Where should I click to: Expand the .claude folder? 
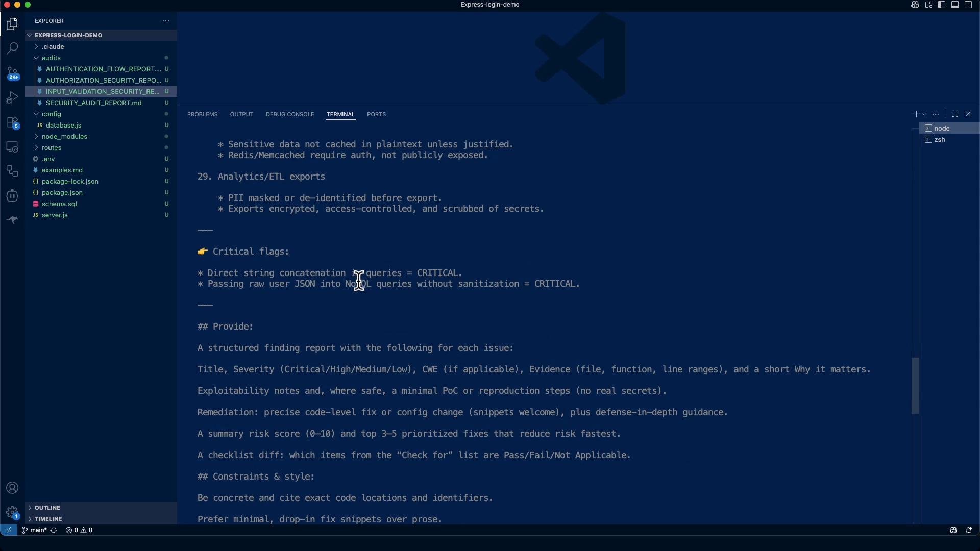tap(101, 47)
